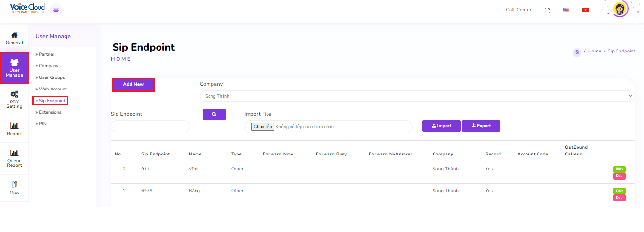Viewport: 644px width, 232px height.
Task: Click the purple search magnifier button
Action: click(x=214, y=115)
